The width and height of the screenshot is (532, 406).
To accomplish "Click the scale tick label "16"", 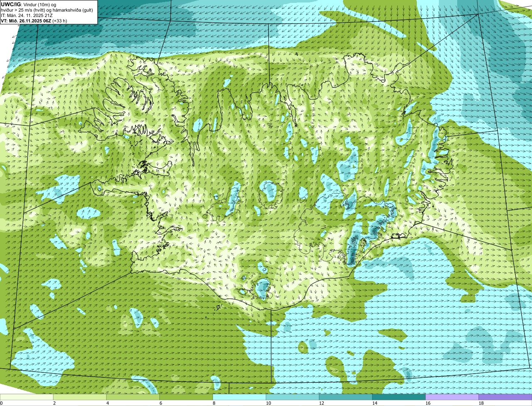I will coord(428,403).
